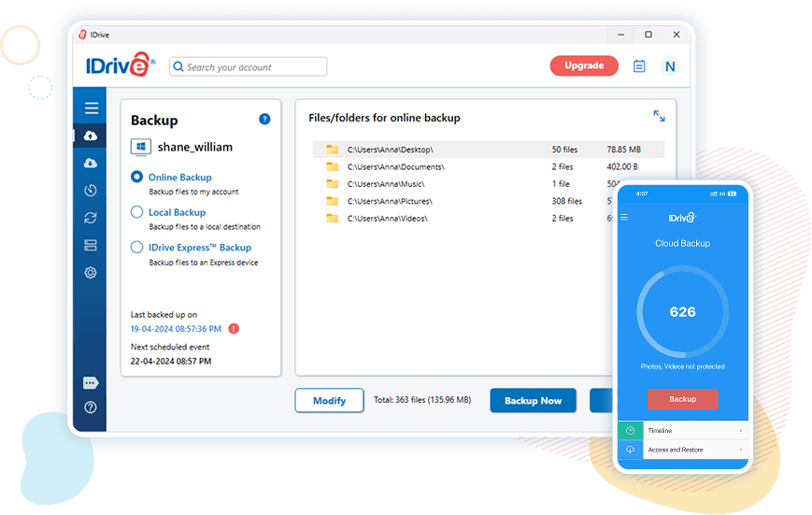
Task: Click the Timeline clock icon on phone
Action: pyautogui.click(x=630, y=431)
